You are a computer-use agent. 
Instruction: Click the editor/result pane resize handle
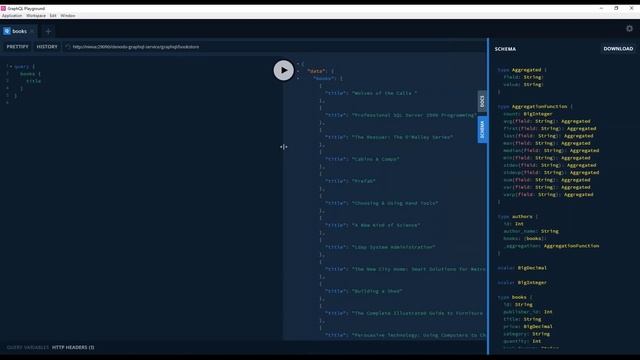[284, 147]
